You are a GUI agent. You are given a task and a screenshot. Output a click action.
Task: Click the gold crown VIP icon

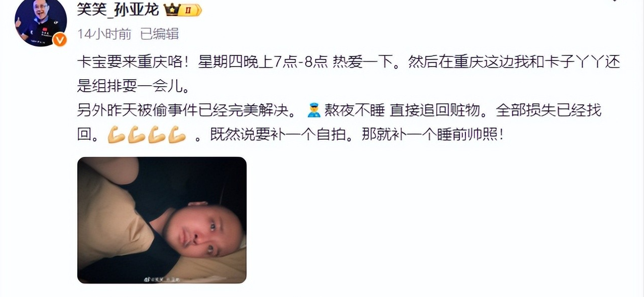(x=173, y=9)
